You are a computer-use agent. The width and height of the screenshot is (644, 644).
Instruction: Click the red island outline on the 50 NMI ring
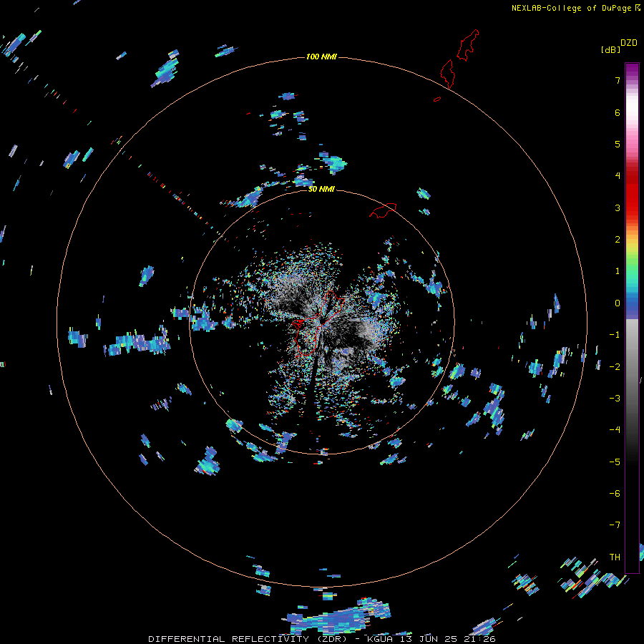coord(383,210)
